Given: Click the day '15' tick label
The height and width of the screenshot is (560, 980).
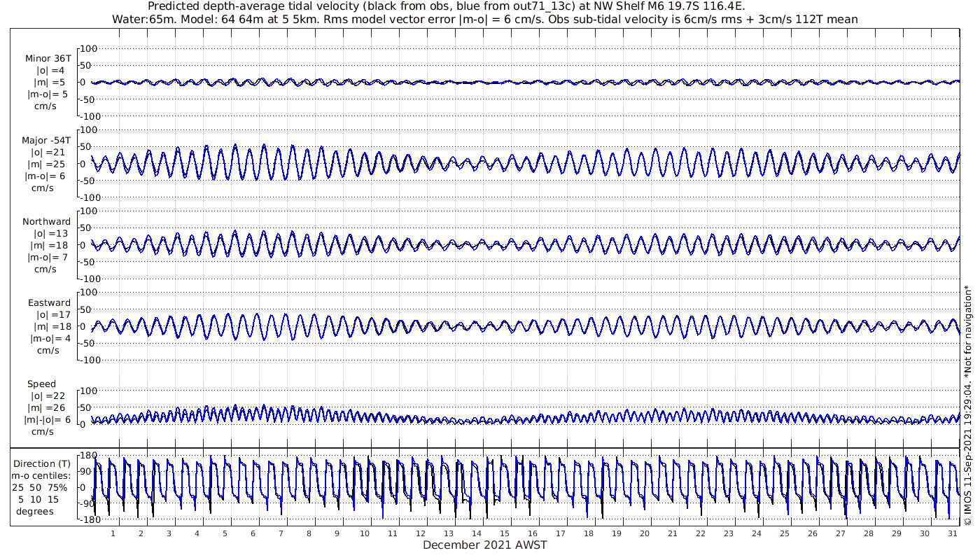Looking at the screenshot, I should (x=505, y=533).
